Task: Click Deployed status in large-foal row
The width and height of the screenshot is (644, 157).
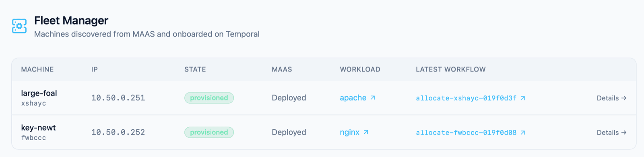Action: tap(289, 98)
